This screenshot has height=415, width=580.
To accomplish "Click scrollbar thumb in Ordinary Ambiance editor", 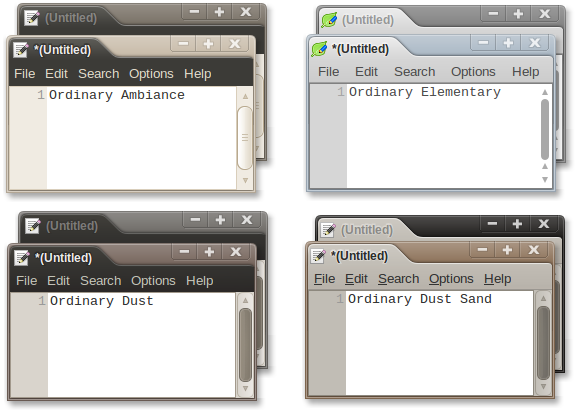I will 245,138.
